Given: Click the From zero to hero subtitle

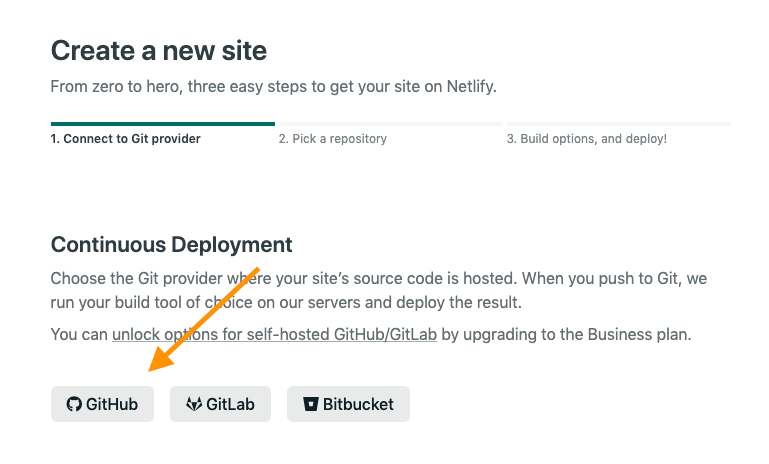Looking at the screenshot, I should [273, 86].
